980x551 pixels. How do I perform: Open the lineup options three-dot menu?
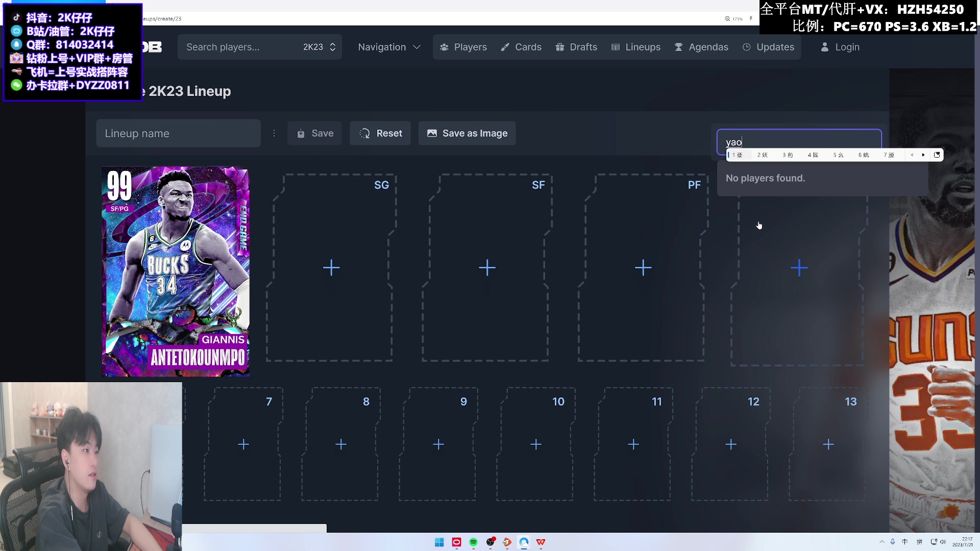[x=274, y=133]
